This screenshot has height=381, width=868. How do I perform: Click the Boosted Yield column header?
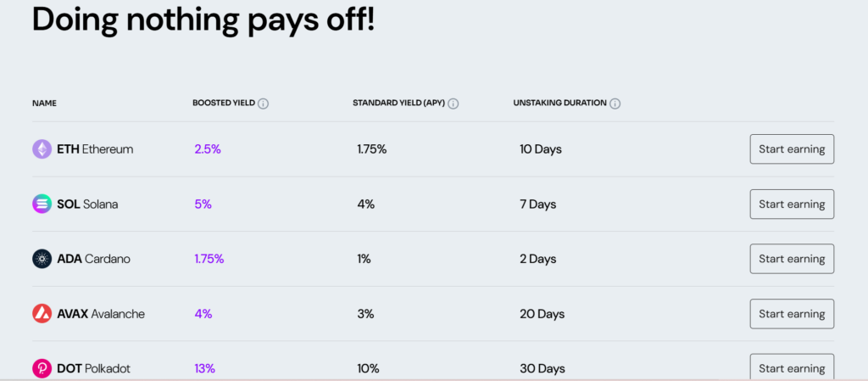pyautogui.click(x=224, y=103)
